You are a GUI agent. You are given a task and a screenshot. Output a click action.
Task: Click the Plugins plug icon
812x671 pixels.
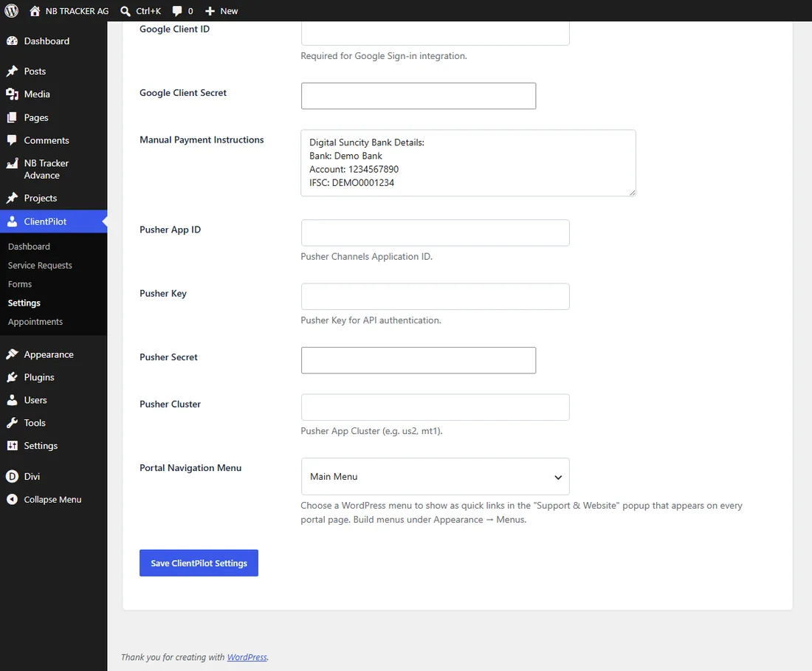point(13,377)
